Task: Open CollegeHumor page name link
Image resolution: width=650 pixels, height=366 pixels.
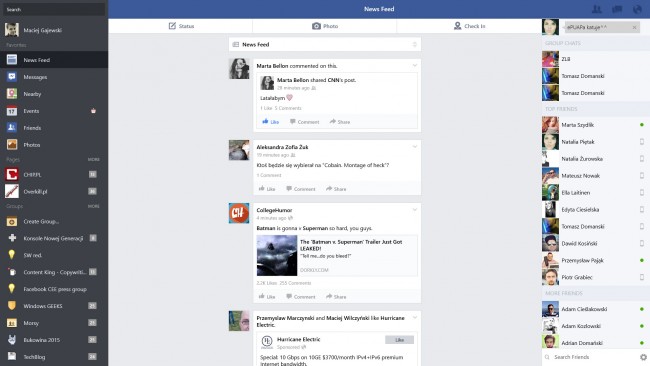Action: 274,210
